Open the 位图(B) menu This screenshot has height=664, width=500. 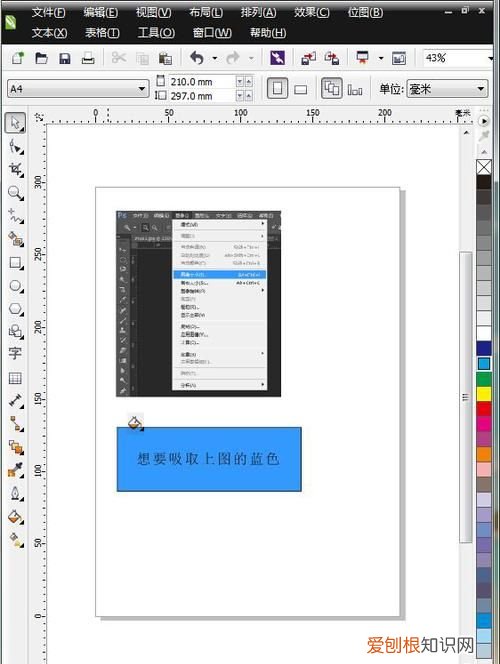tap(365, 13)
